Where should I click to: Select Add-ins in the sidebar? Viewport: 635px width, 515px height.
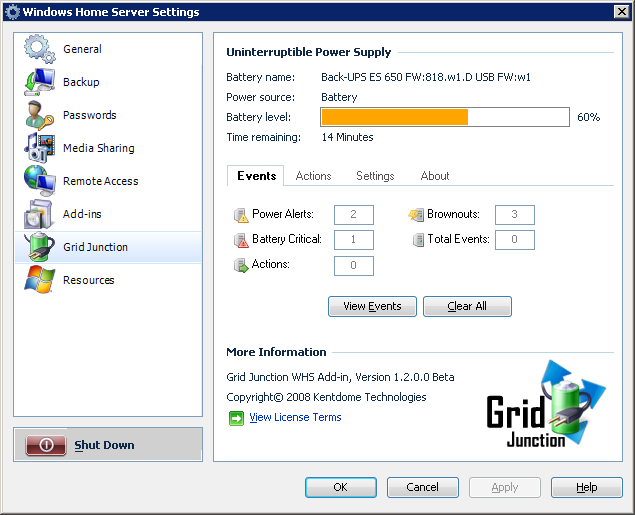coord(108,214)
